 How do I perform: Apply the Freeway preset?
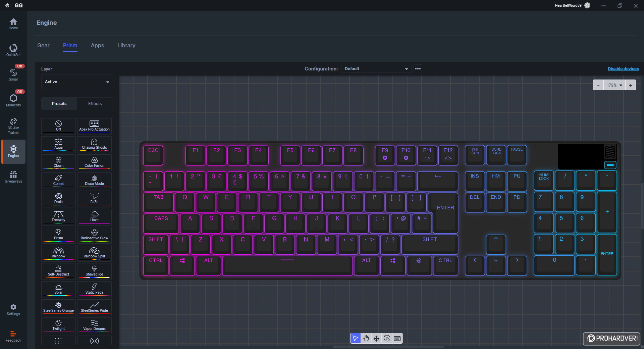(58, 217)
